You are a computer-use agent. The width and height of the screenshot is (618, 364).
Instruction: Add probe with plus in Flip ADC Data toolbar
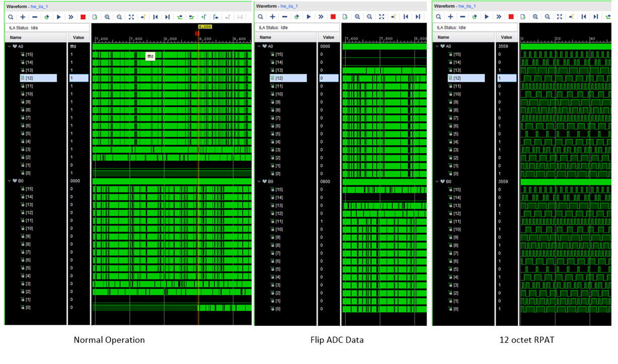pyautogui.click(x=273, y=17)
